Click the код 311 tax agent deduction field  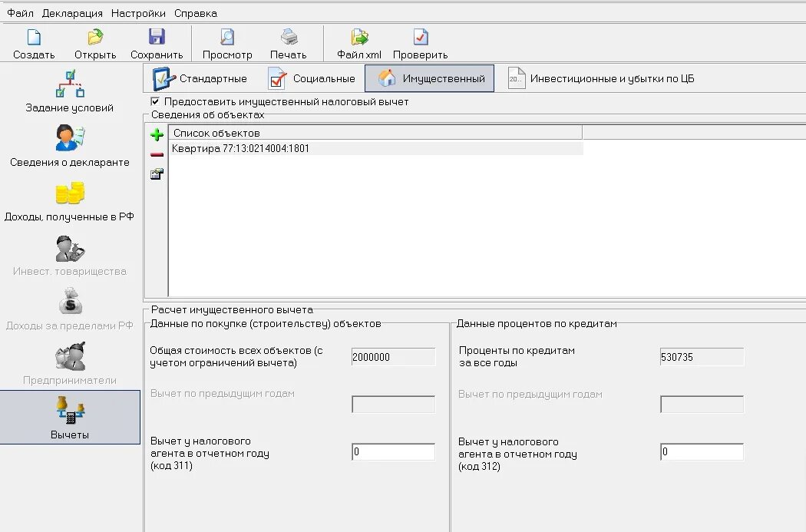393,452
